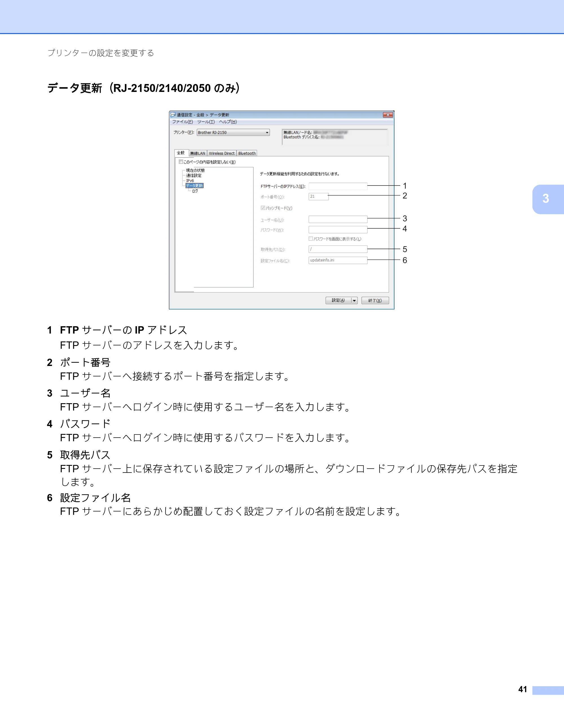Click the ユーザー名 input field

[338, 219]
